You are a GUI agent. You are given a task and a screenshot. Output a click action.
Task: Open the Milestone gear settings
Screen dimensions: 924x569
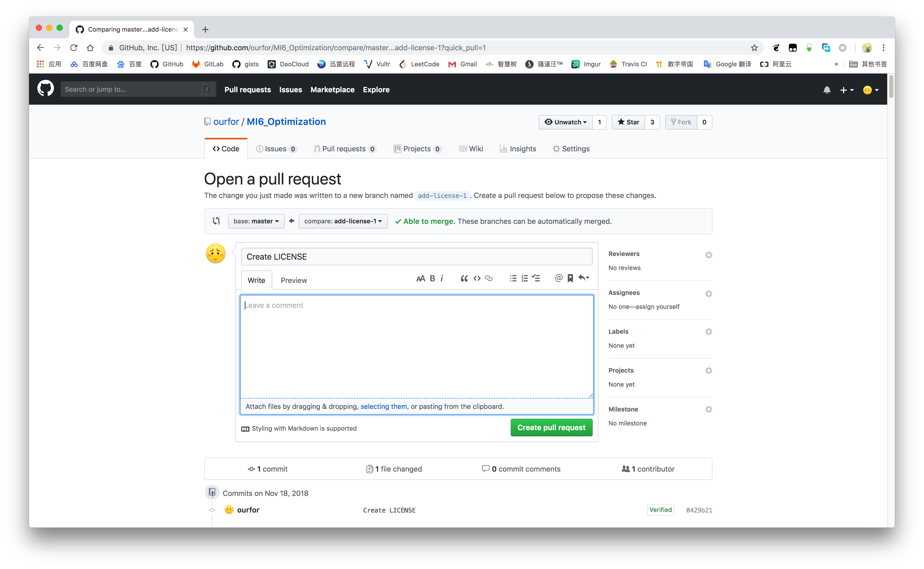[709, 409]
